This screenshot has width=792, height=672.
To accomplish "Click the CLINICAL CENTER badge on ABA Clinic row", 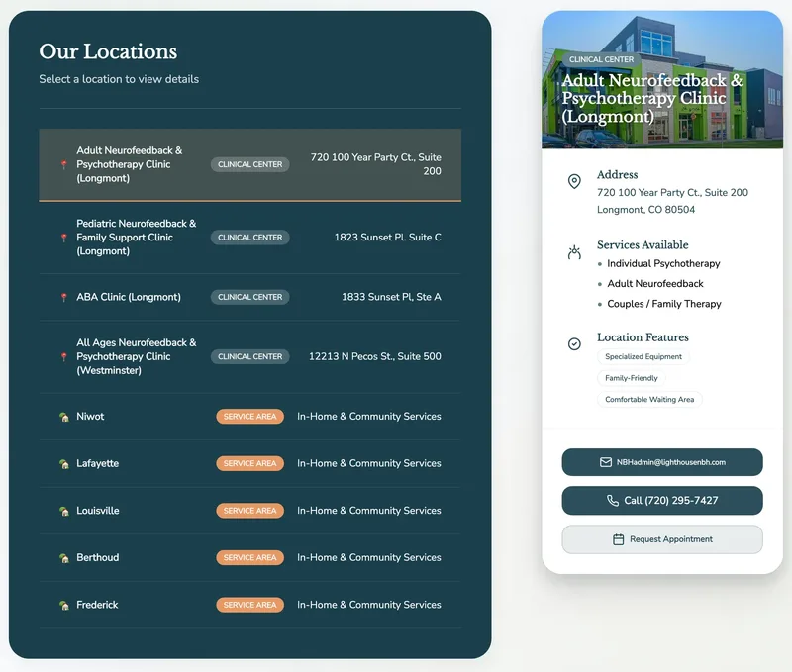I will (x=250, y=297).
